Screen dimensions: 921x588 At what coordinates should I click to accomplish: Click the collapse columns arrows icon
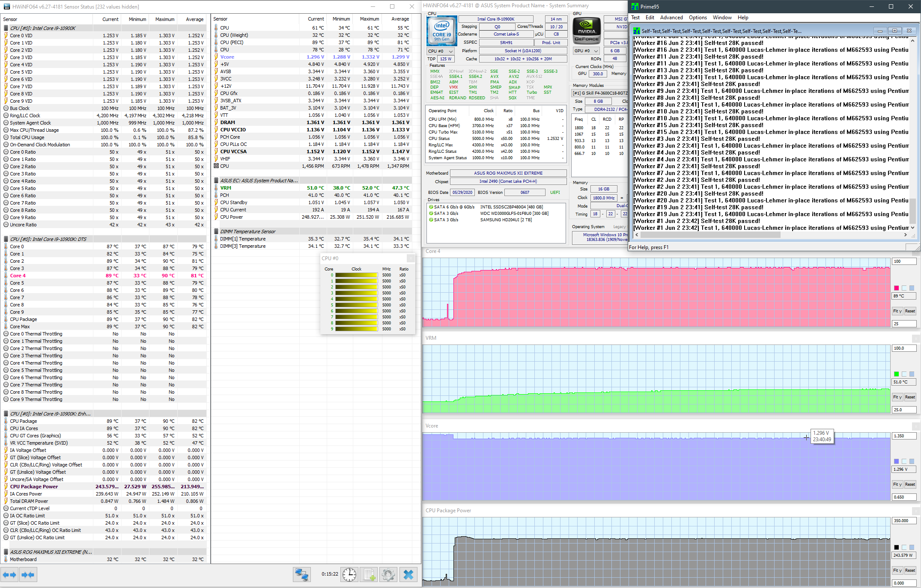pyautogui.click(x=28, y=575)
